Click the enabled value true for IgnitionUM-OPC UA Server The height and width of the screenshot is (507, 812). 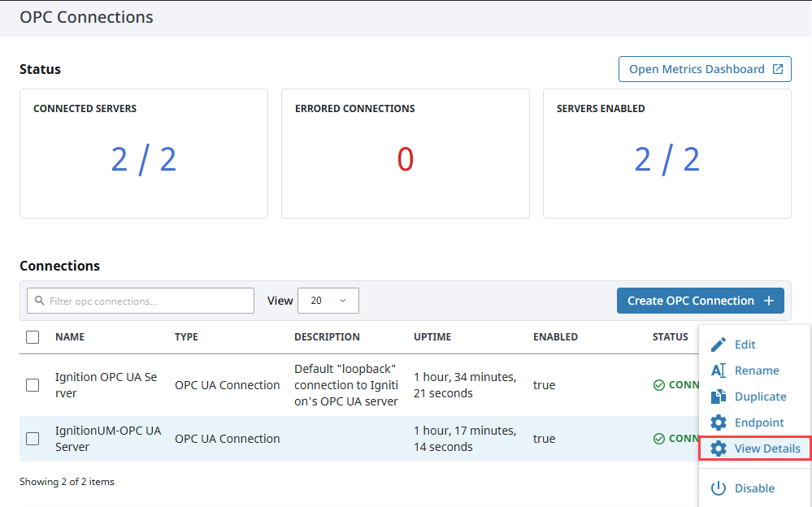tap(545, 439)
